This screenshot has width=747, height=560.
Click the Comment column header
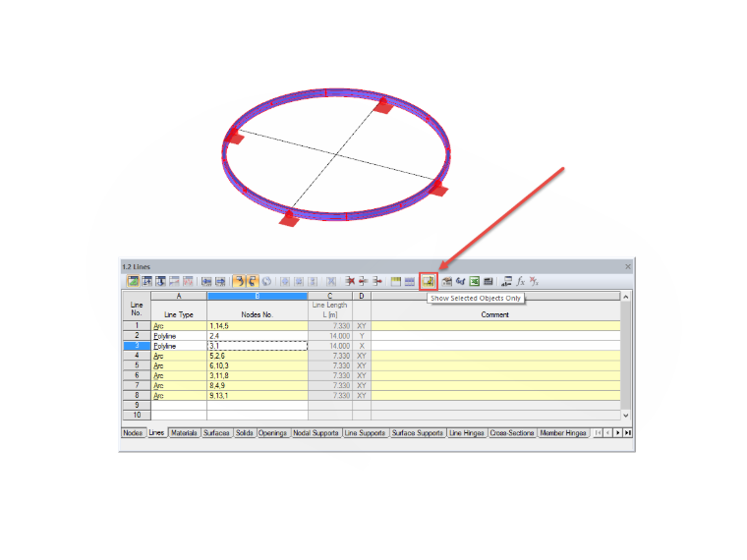tap(495, 314)
